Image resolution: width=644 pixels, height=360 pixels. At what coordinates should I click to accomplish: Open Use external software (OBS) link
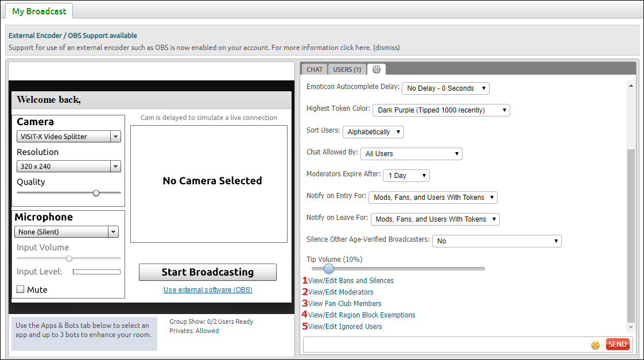tap(208, 290)
